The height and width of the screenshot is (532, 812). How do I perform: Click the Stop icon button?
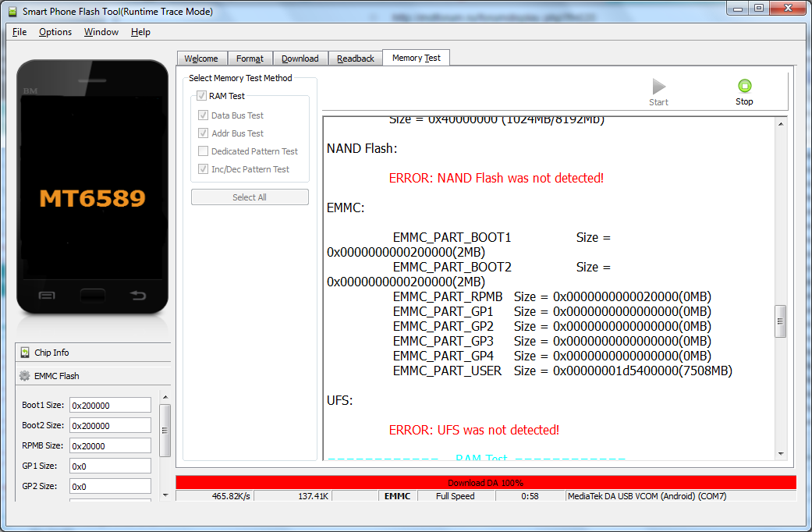[x=744, y=87]
